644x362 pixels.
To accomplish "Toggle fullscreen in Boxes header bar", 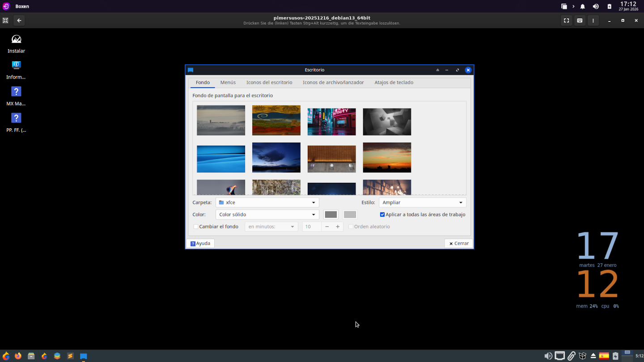I will [566, 21].
